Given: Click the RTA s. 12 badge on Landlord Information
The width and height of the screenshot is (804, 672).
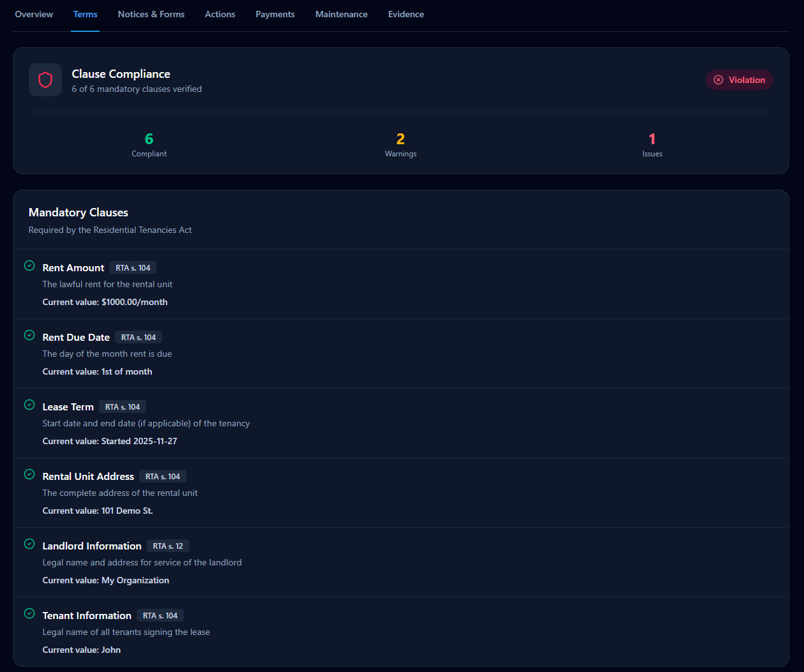Looking at the screenshot, I should (x=168, y=546).
